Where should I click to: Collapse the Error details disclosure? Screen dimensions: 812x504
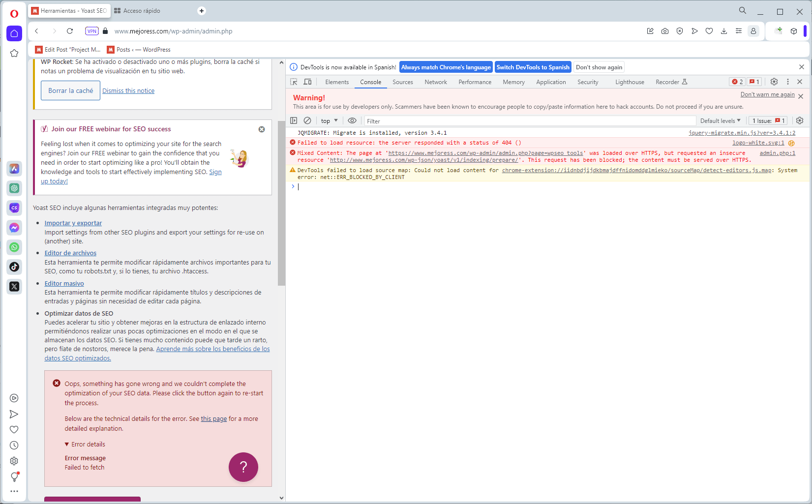point(85,445)
